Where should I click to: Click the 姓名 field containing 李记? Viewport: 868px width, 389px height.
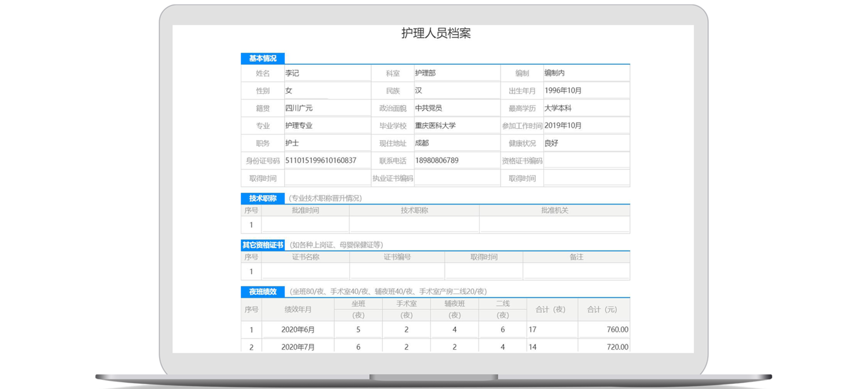[x=327, y=73]
